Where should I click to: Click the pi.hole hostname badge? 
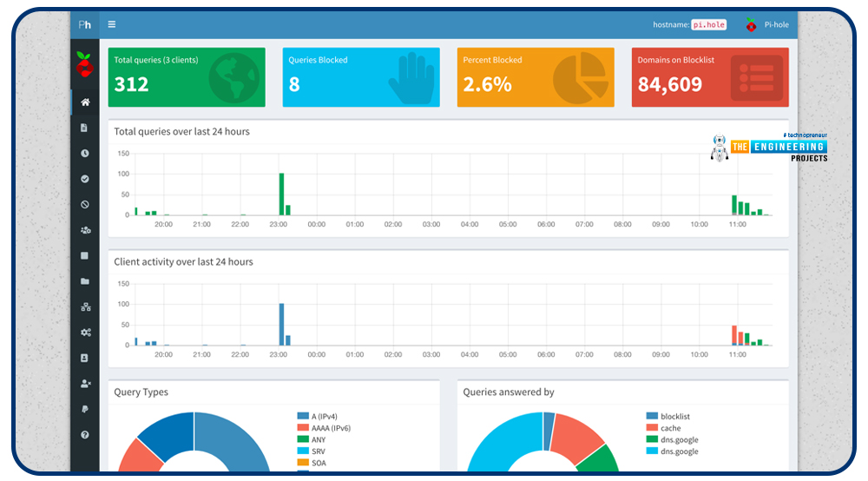708,24
